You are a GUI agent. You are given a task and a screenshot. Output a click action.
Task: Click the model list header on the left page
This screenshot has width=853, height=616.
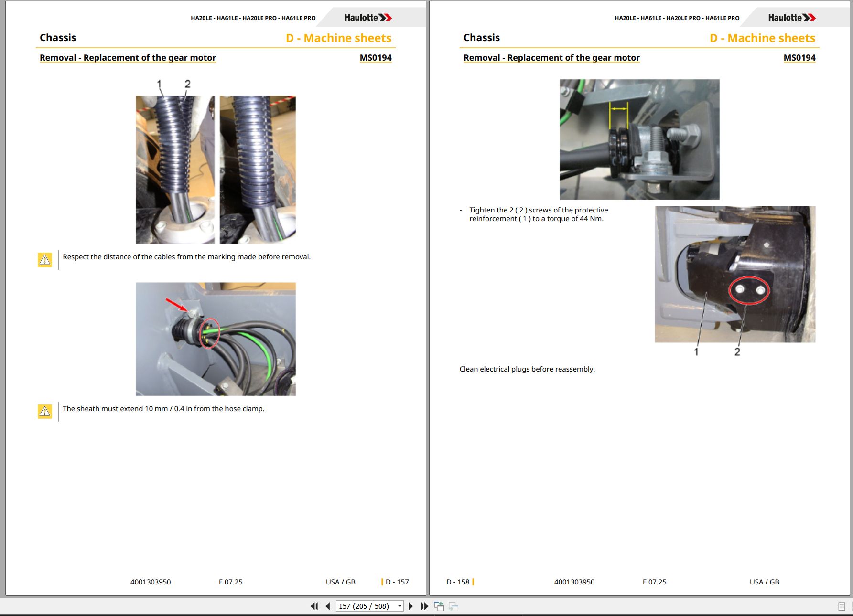[x=253, y=18]
